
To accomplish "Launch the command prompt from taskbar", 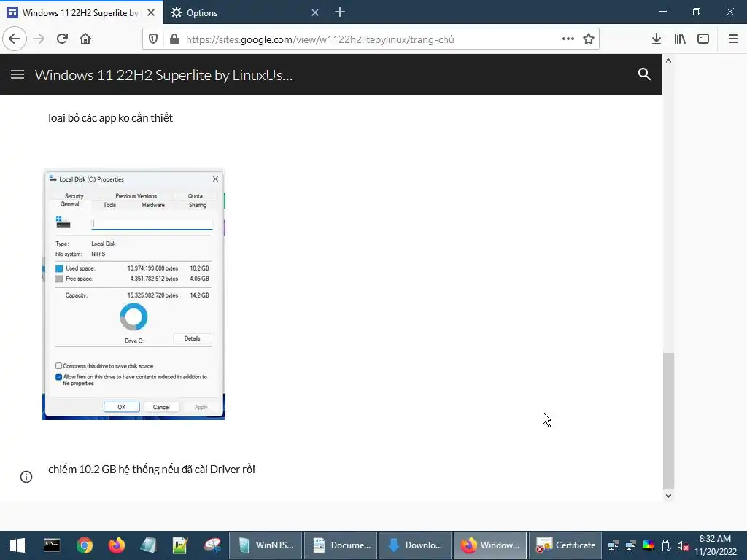I will 52,545.
